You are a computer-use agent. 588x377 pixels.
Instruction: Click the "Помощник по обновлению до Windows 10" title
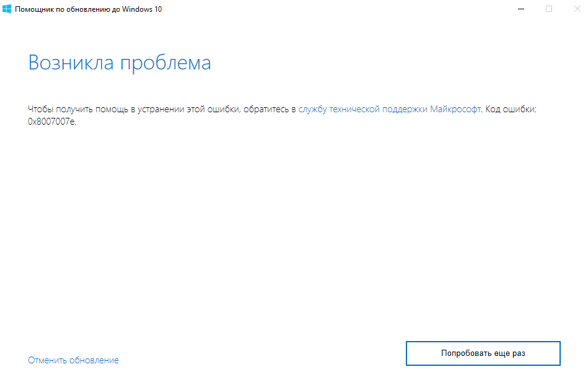pos(89,9)
